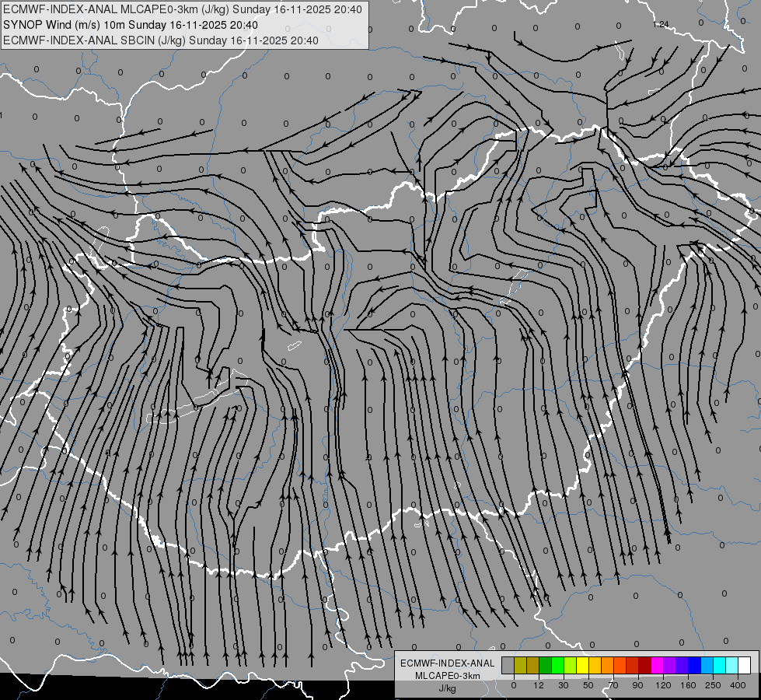Click the white swatch at legend end
The height and width of the screenshot is (700, 761).
[x=745, y=666]
